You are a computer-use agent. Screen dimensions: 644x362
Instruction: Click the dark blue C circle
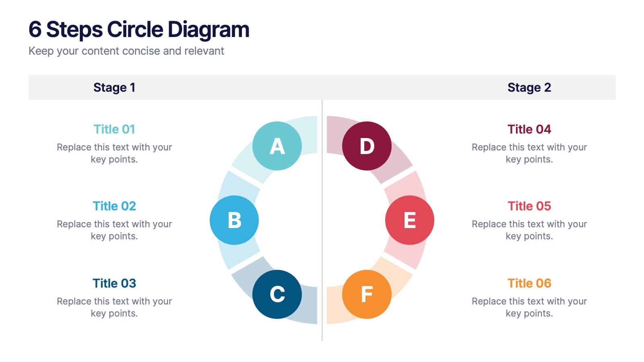click(277, 294)
